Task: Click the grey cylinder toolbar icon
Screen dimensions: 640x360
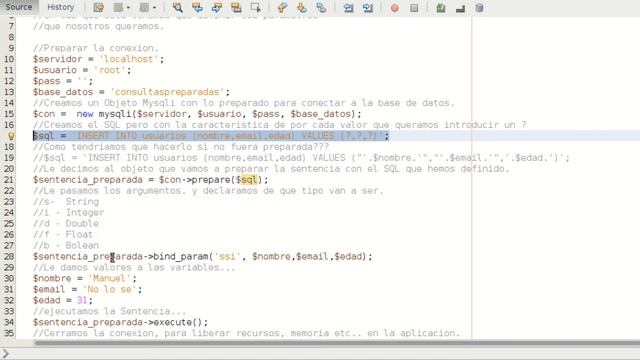Action: pyautogui.click(x=480, y=7)
